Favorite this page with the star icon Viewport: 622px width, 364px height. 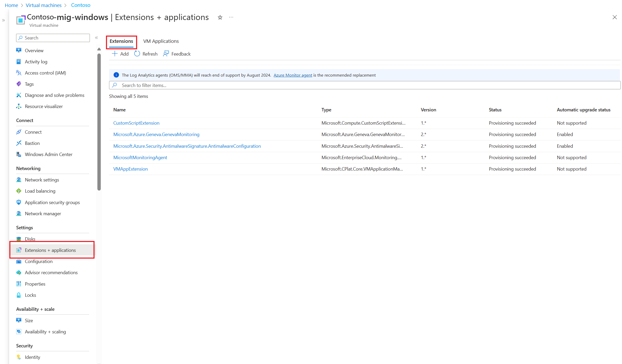click(220, 17)
